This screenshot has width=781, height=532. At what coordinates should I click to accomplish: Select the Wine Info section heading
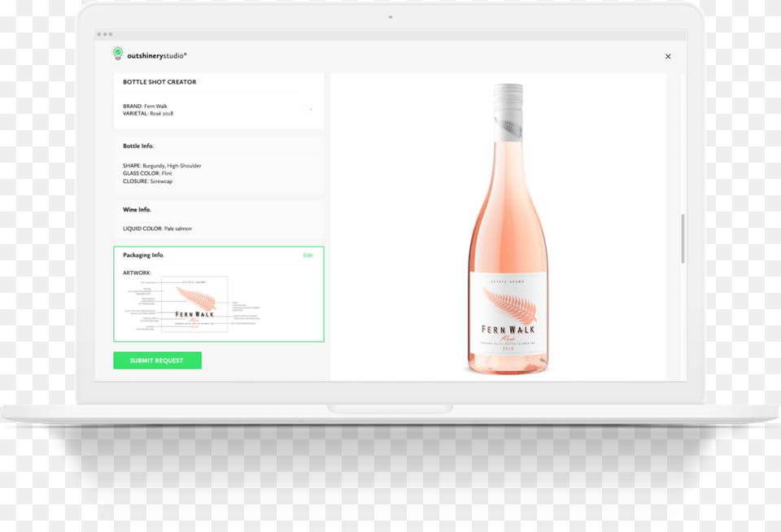click(137, 210)
